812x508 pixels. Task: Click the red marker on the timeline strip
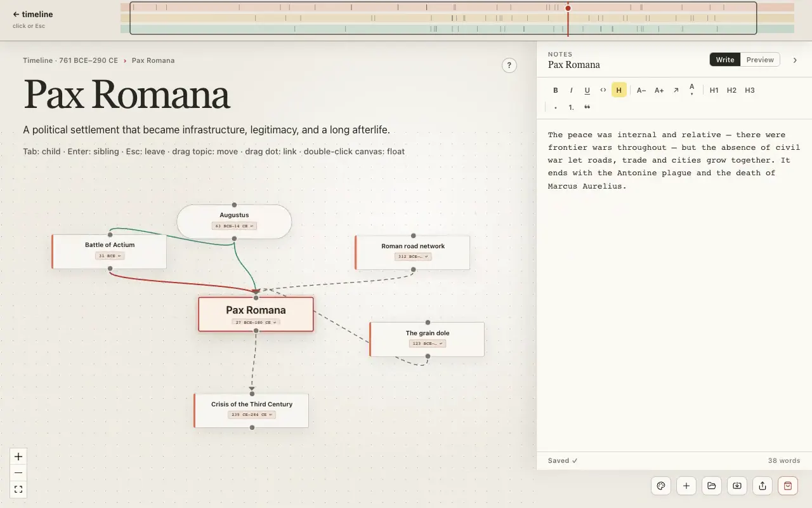point(568,8)
